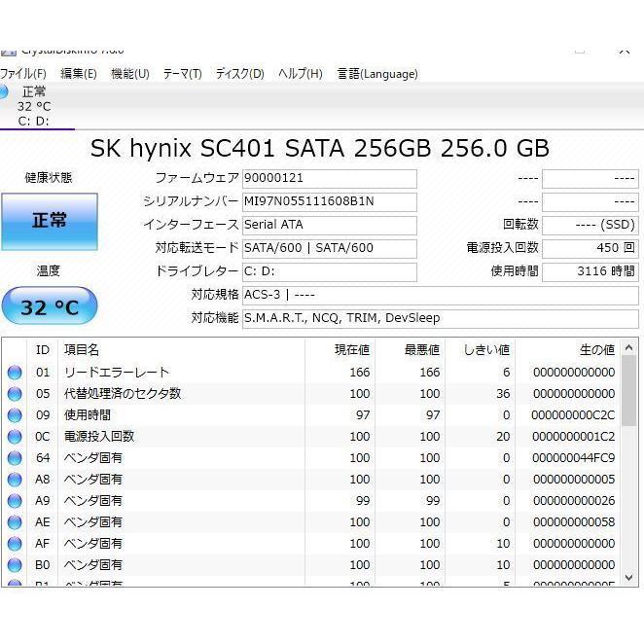Image resolution: width=644 pixels, height=644 pixels.
Task: Open the 言語(Language) menu
Action: [377, 74]
